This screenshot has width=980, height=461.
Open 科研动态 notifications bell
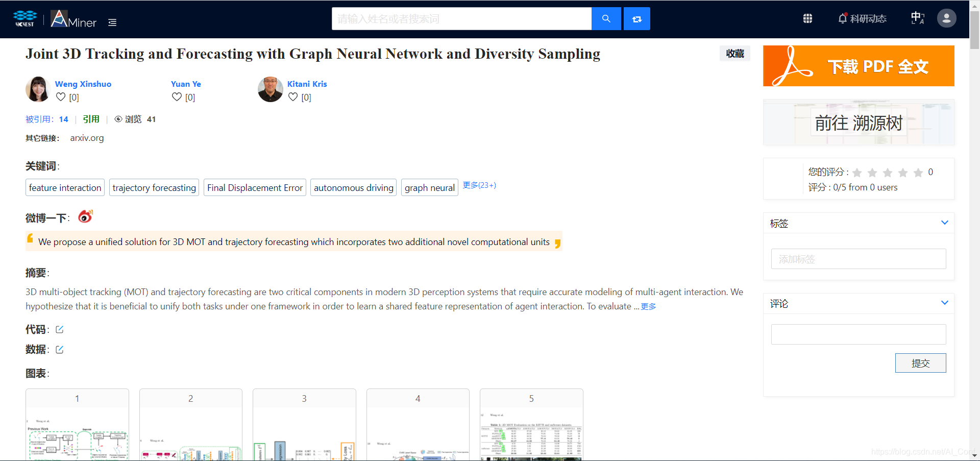(x=862, y=18)
